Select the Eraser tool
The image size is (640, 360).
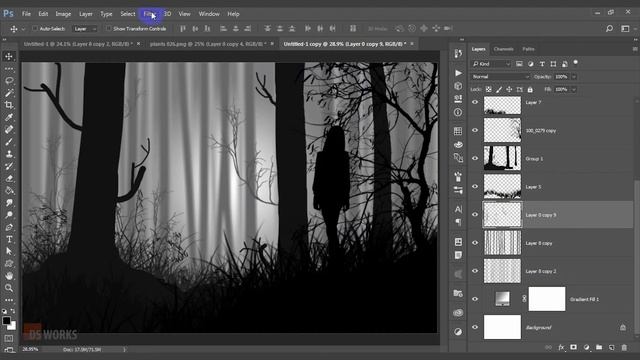pos(9,178)
